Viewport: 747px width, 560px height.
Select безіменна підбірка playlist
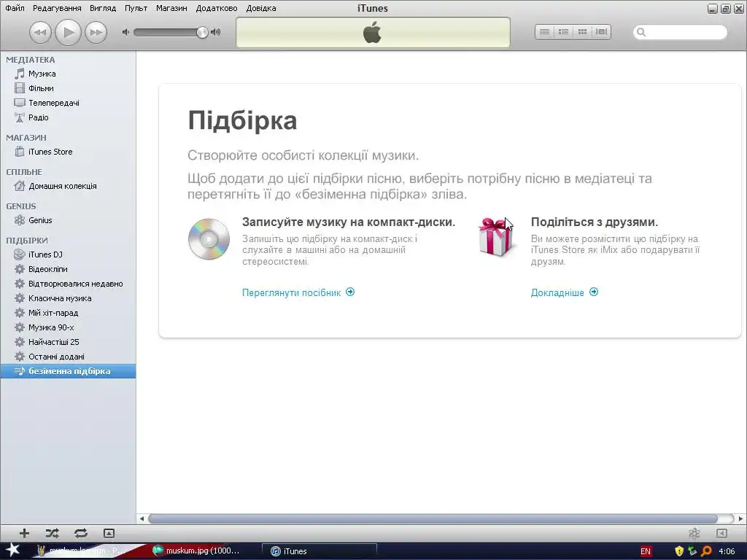point(68,371)
